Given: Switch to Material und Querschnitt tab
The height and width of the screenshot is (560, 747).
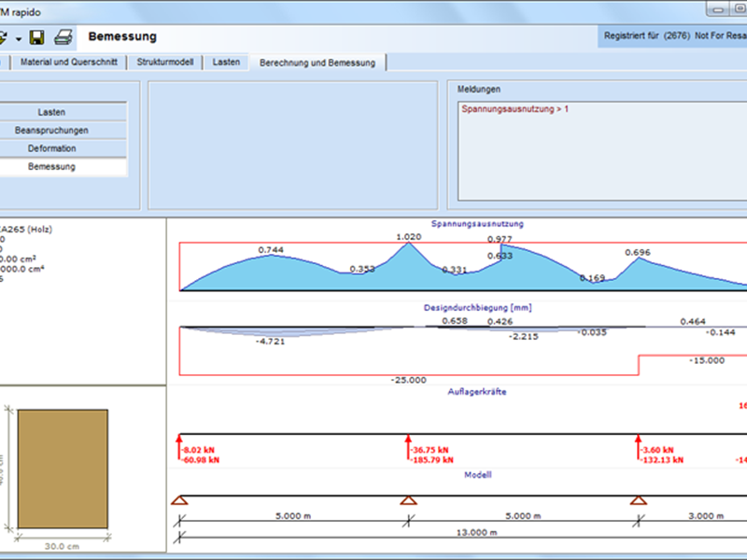Looking at the screenshot, I should [70, 63].
